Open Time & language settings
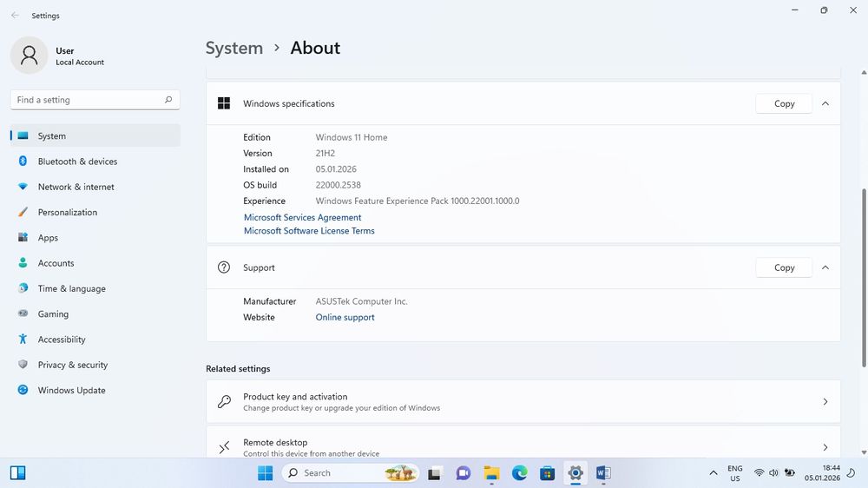The image size is (868, 488). coord(95,288)
